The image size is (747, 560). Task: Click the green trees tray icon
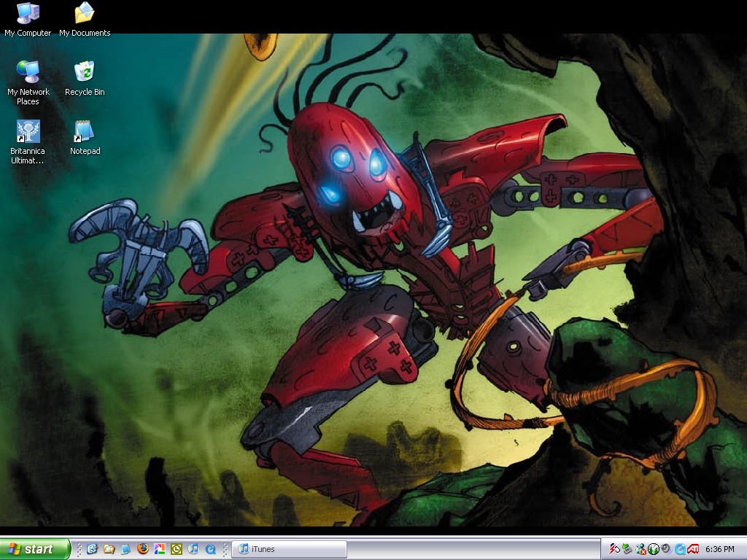tap(654, 549)
